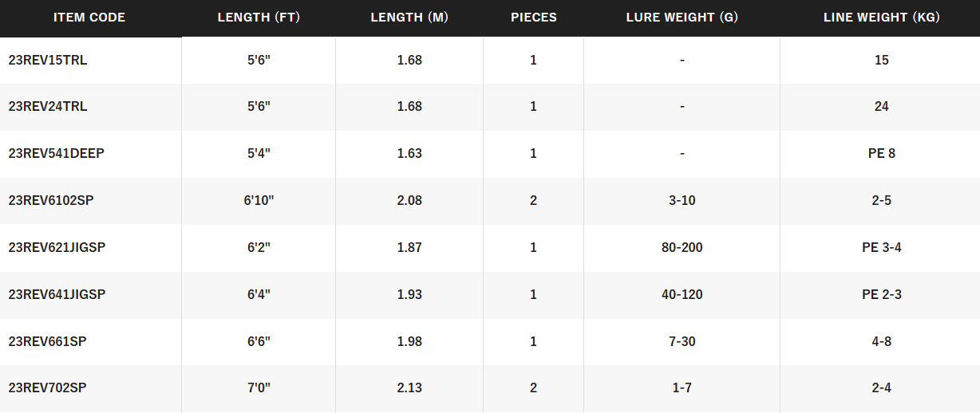Click the 23REV621JIGSP item code
Screen dimensions: 980x413
57,248
